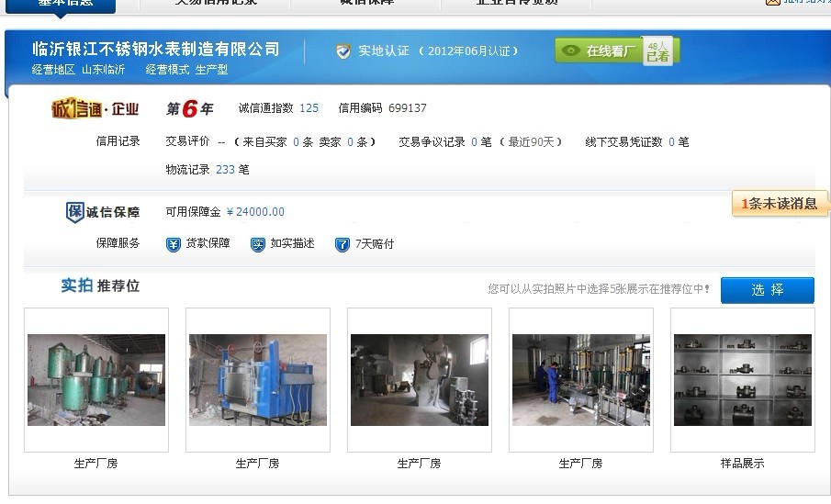Open the 样品展示 sample display photo
This screenshot has width=831, height=504.
743,379
